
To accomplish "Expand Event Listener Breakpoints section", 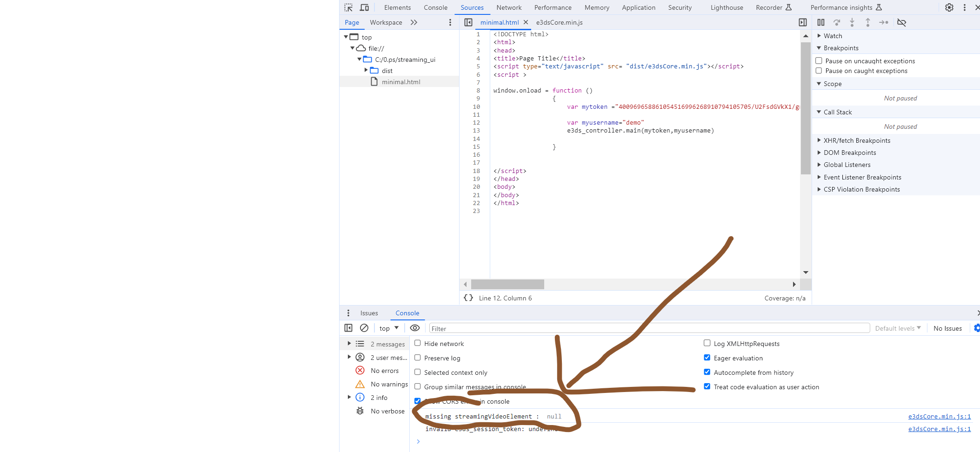I will 819,177.
